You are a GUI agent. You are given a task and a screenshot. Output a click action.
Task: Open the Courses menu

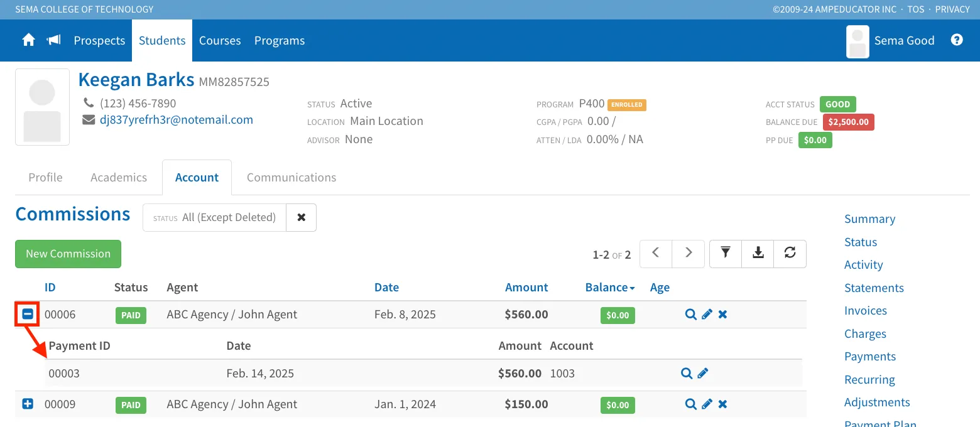tap(220, 40)
